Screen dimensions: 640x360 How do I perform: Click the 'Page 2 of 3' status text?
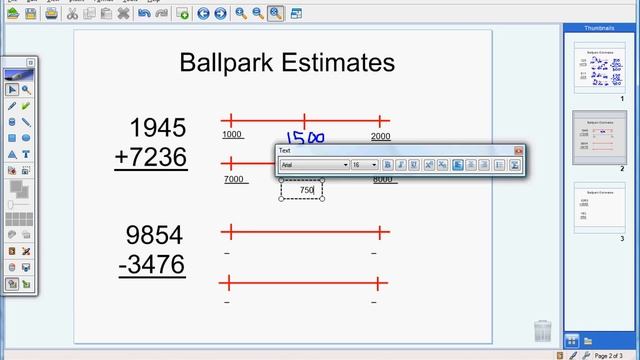point(608,356)
